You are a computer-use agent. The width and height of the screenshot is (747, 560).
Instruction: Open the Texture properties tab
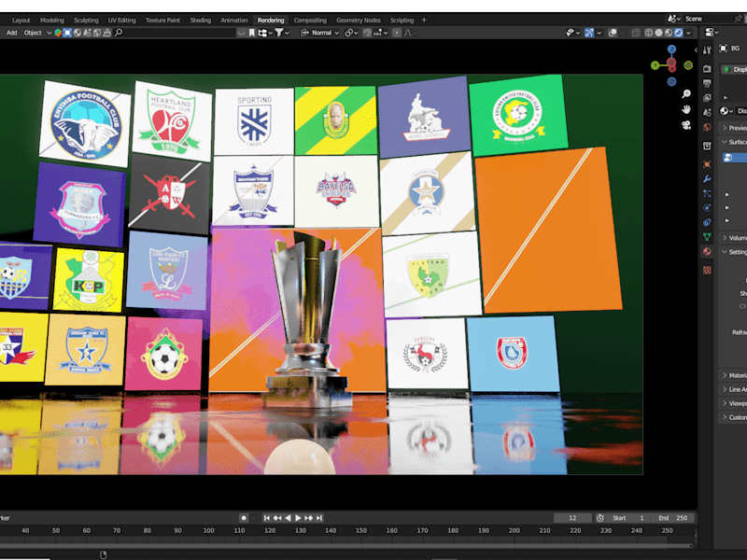[x=707, y=270]
